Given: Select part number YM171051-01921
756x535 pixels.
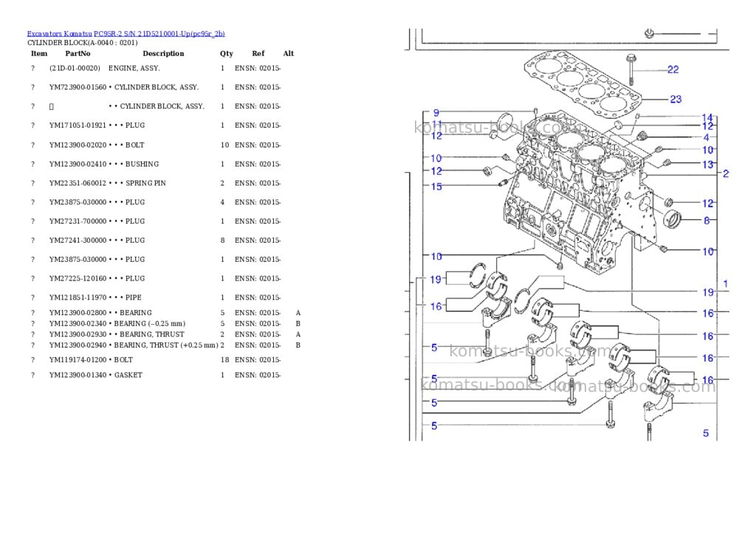Looking at the screenshot, I should pos(78,125).
